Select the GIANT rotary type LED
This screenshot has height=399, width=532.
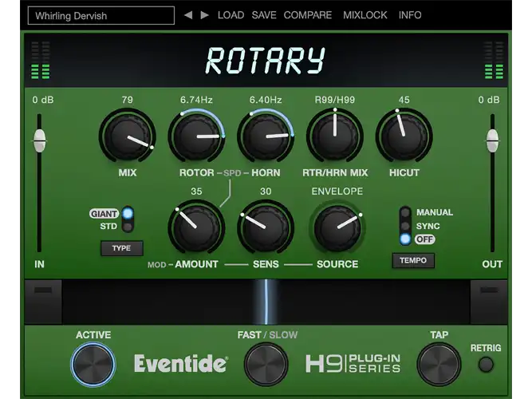point(128,213)
